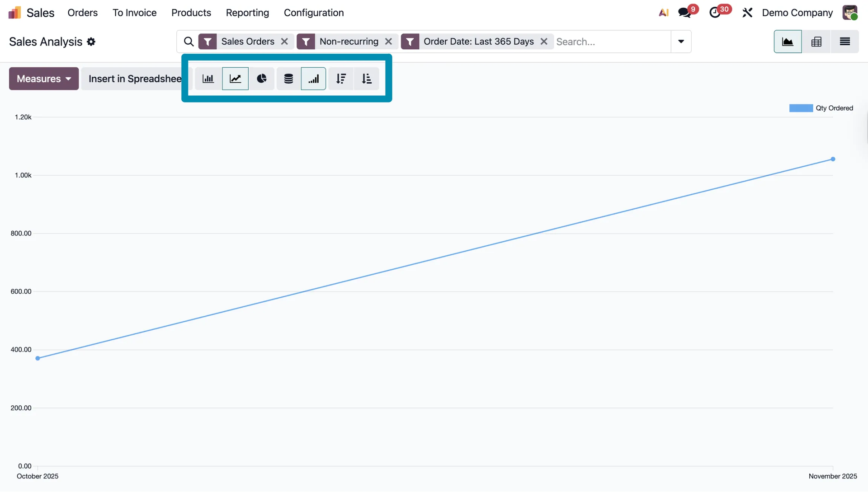Click the Qty Ordered legend swatch

coord(801,108)
